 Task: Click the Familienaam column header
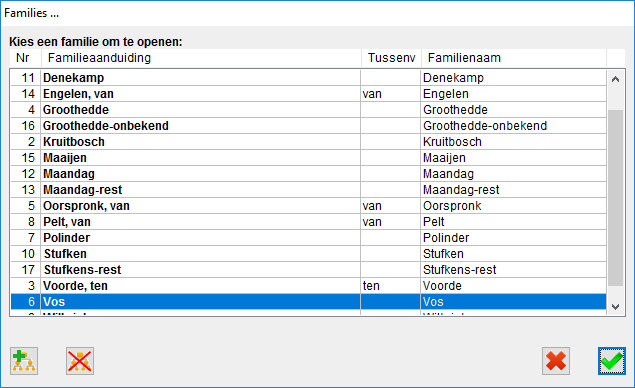point(514,58)
